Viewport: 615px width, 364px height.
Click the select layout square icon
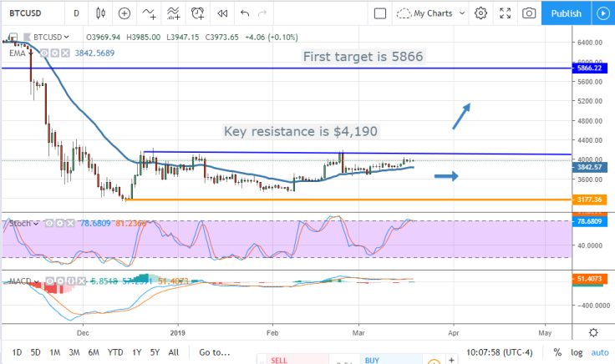380,13
